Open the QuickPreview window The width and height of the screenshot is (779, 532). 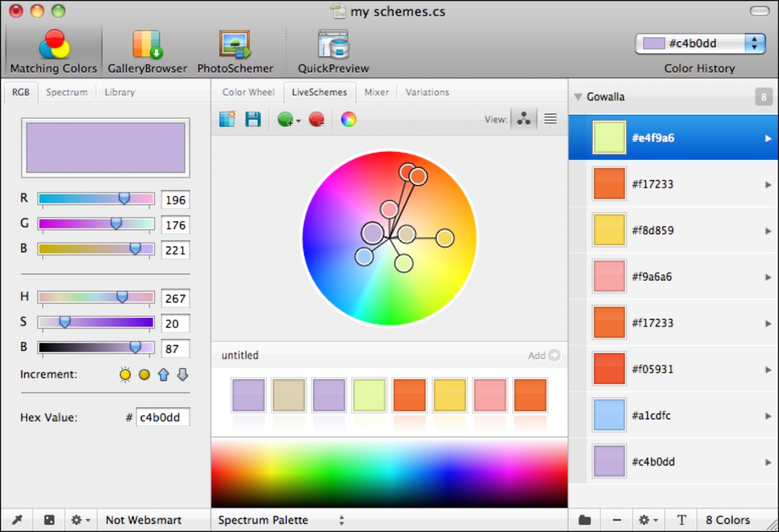click(333, 52)
